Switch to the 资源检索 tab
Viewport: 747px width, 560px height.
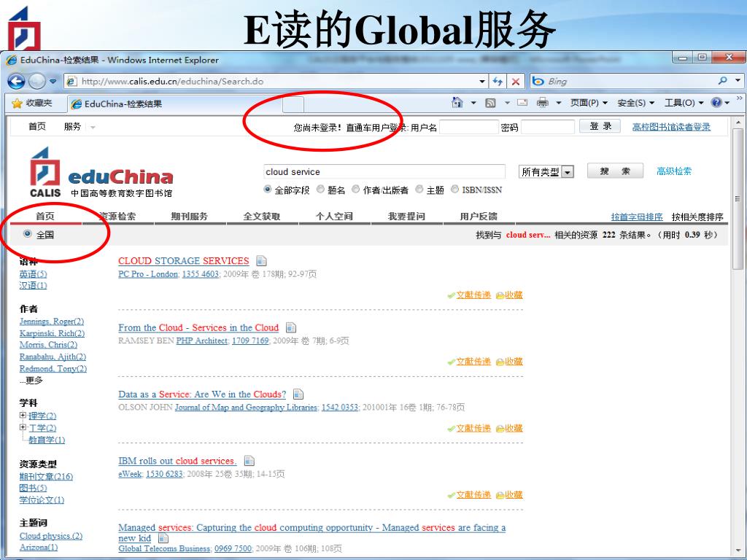pyautogui.click(x=117, y=216)
